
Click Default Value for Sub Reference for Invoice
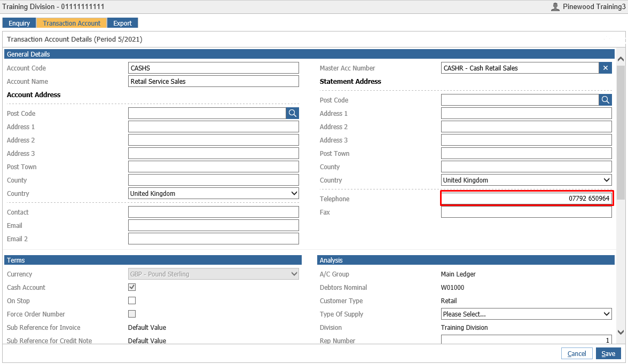coord(147,328)
